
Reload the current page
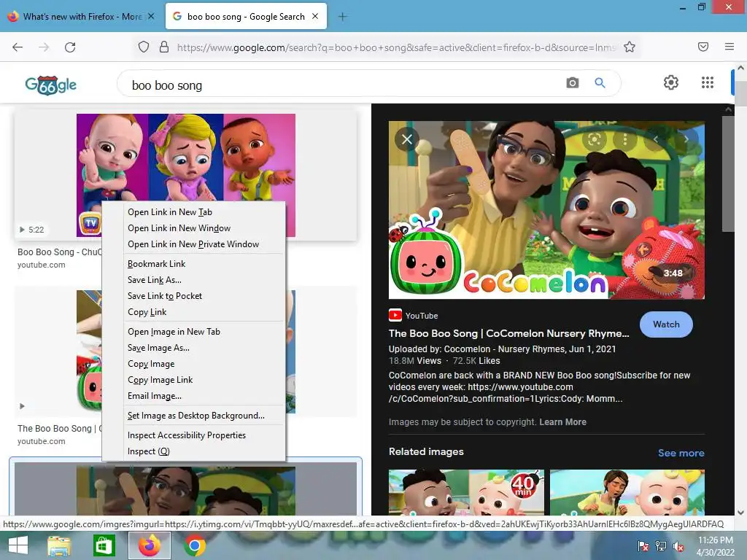pos(70,47)
